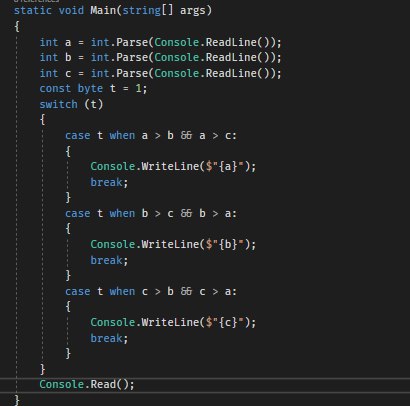The height and width of the screenshot is (406, 410).
Task: Click WriteLine in the statement printing {a}
Action: coord(170,166)
